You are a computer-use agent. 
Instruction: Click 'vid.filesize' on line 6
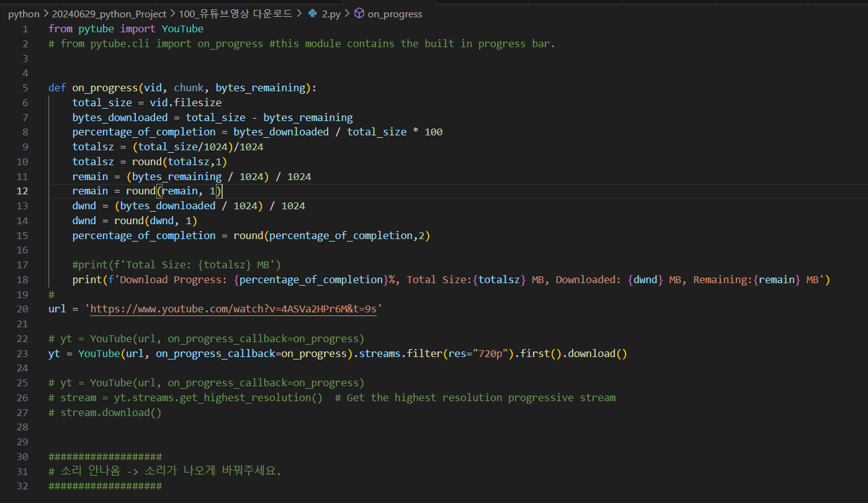click(x=186, y=102)
